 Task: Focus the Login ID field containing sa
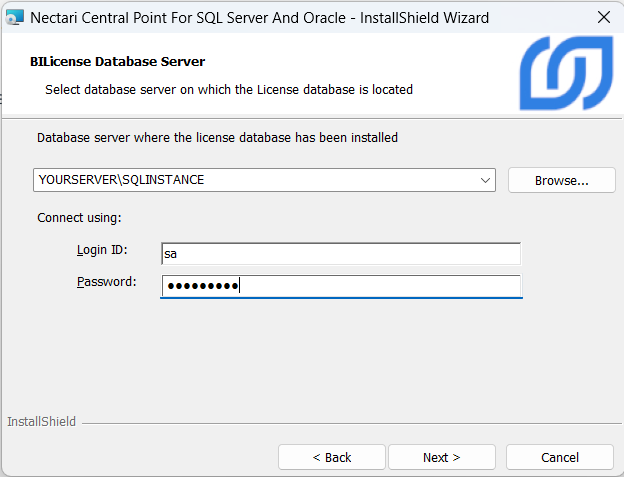click(340, 255)
